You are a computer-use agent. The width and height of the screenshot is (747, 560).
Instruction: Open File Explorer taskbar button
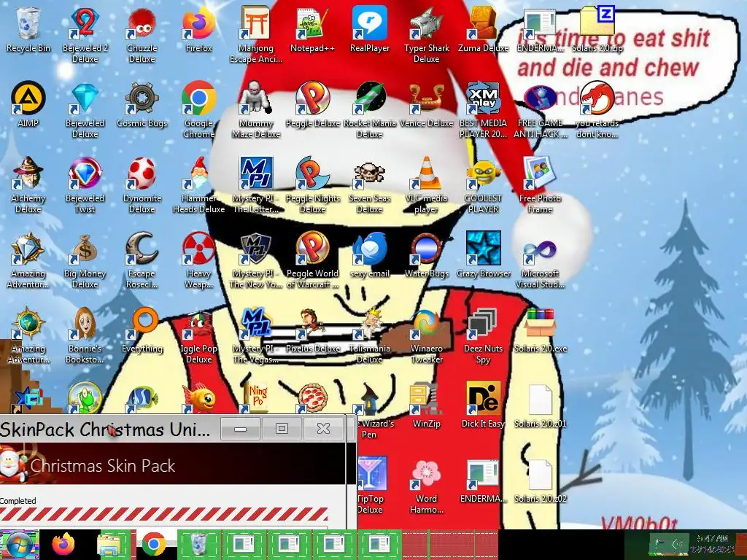[x=109, y=545]
